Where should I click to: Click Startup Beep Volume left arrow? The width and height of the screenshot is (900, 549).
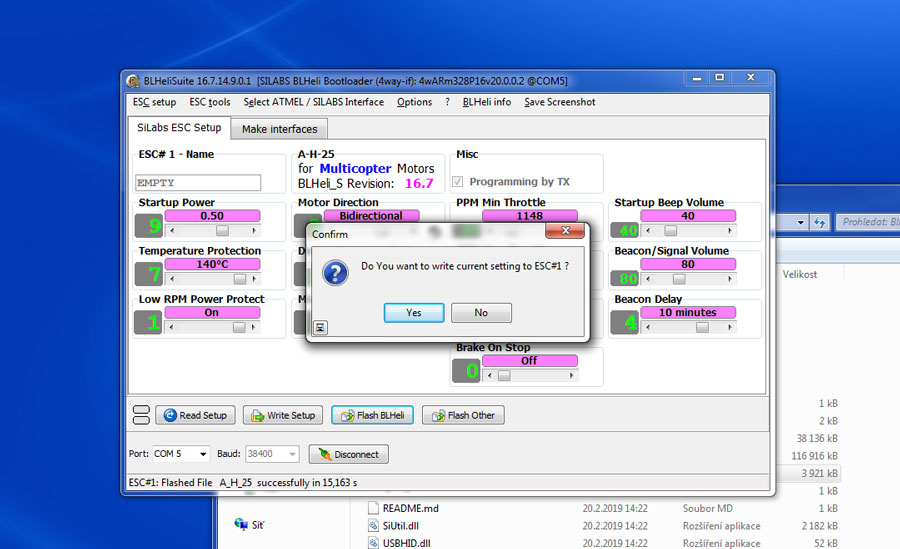coord(648,231)
